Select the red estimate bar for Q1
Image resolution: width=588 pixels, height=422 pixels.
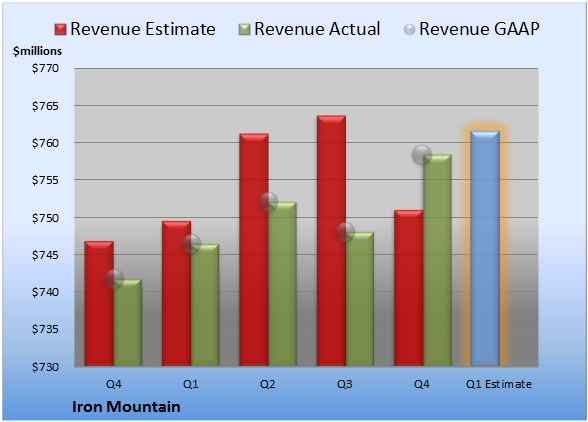(x=176, y=293)
